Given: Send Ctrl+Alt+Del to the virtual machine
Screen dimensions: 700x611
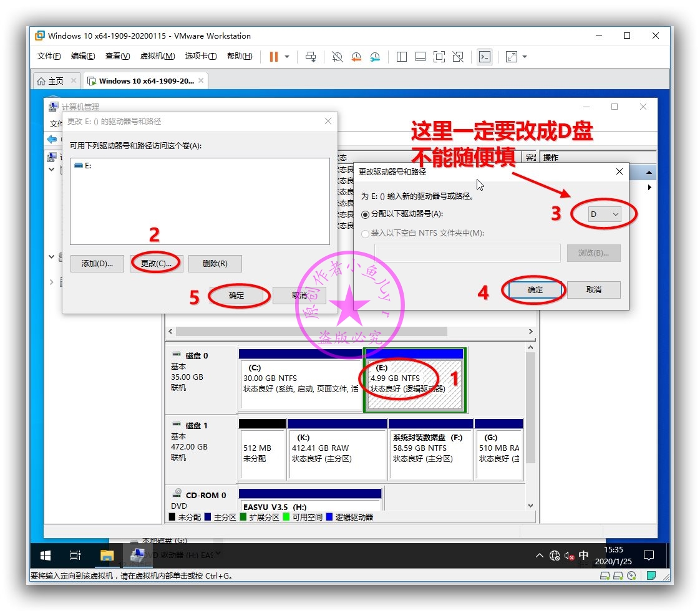Looking at the screenshot, I should tap(311, 57).
